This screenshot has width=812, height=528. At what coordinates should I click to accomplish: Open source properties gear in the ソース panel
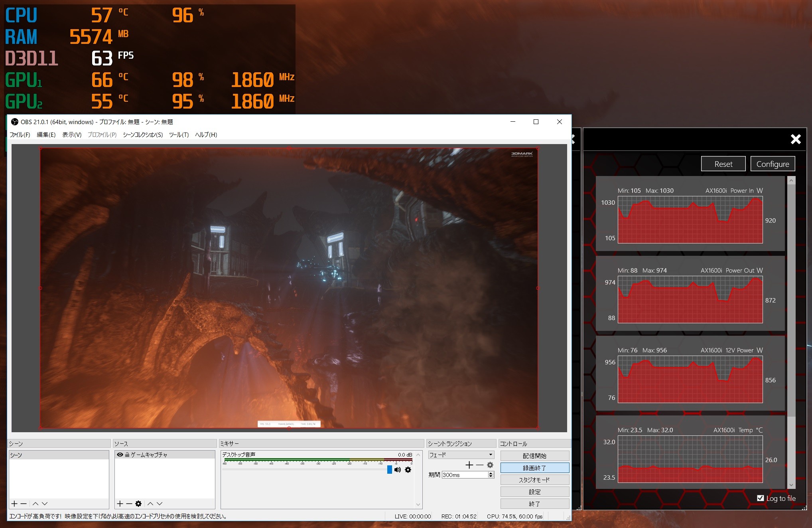click(x=138, y=504)
